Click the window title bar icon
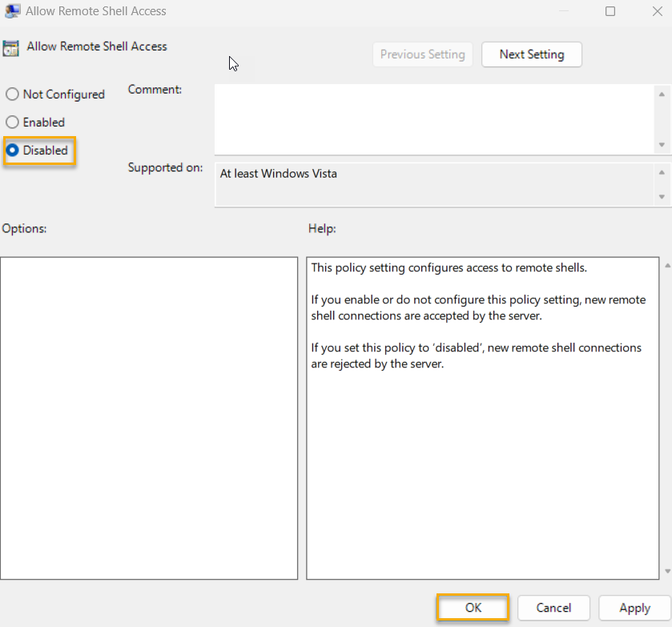 11,10
